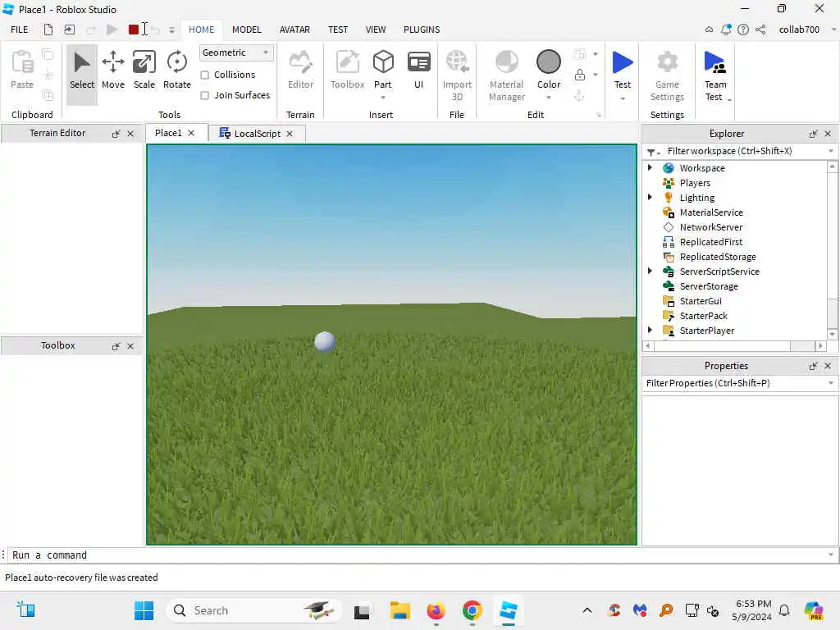Open notifications bell in Studio title bar
Viewport: 840px width, 630px height.
tap(726, 30)
